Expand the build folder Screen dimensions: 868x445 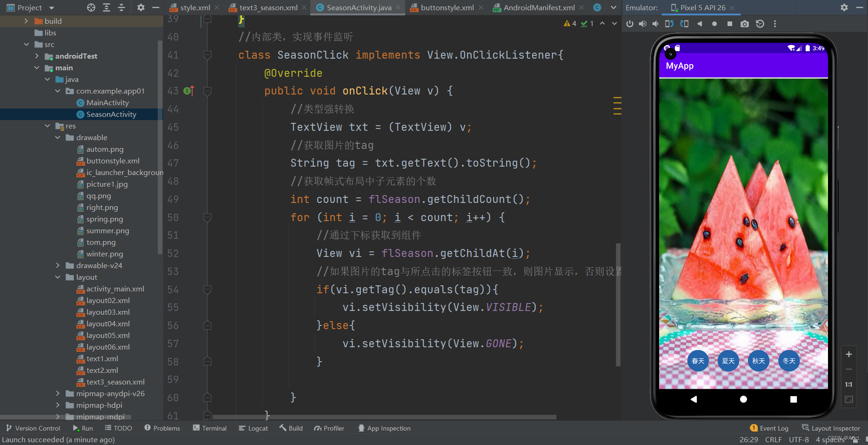[26, 21]
